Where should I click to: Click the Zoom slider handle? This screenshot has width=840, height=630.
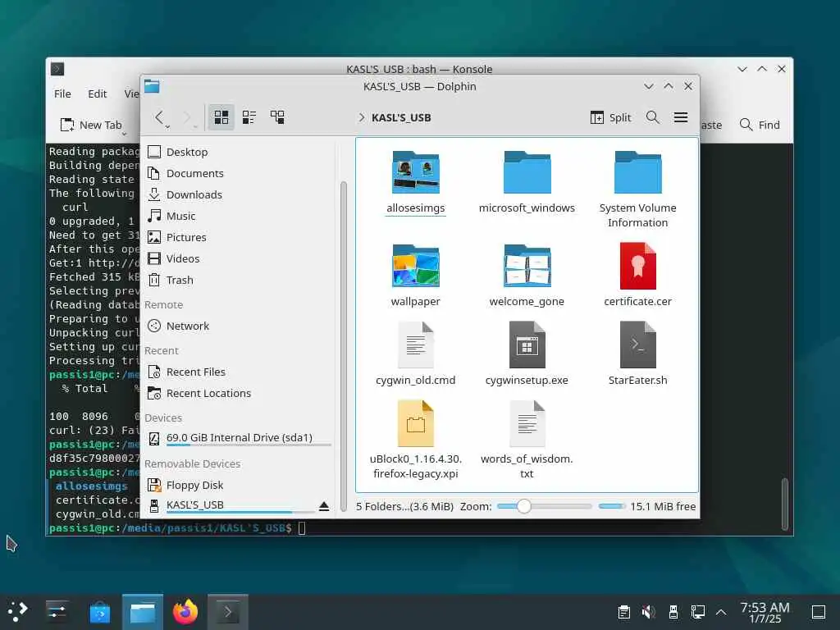click(524, 506)
